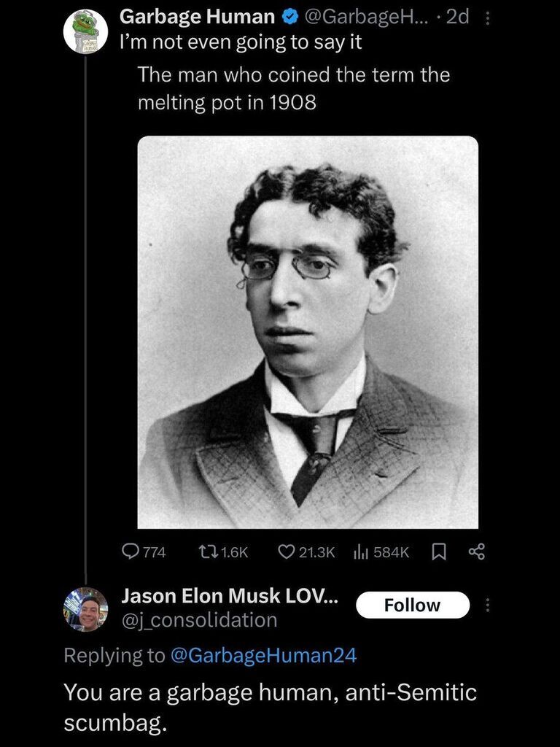Open the Jason Elon Musk LOV... display name
Viewport: 560px width, 747px height.
(230, 595)
